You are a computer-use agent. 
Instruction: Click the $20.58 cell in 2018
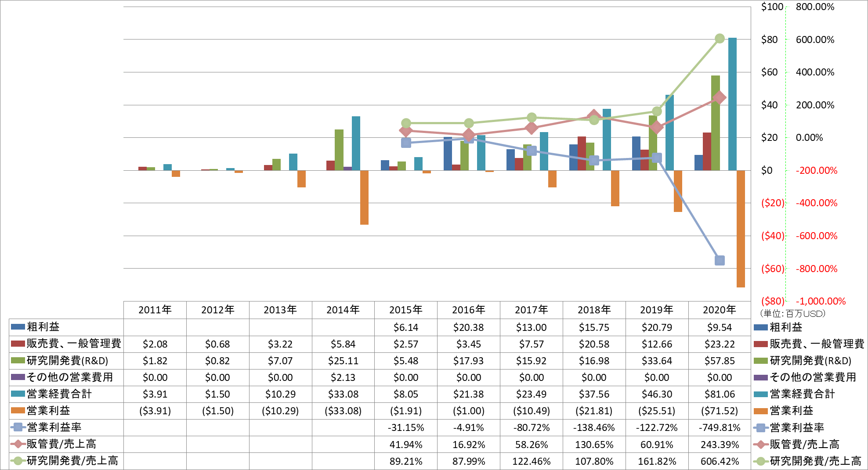(x=594, y=344)
